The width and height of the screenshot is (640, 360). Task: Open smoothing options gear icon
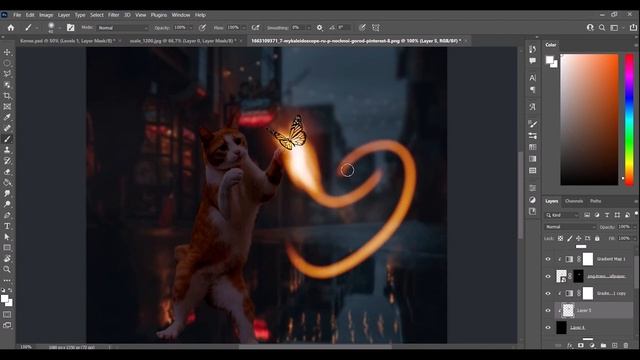(320, 28)
